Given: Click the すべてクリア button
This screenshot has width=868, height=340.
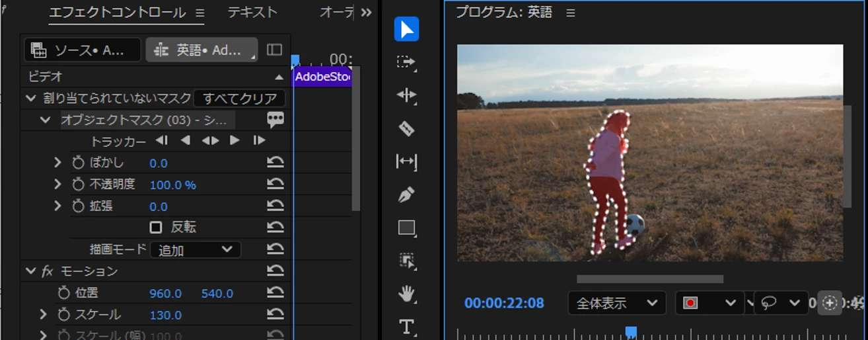Looking at the screenshot, I should [x=240, y=99].
